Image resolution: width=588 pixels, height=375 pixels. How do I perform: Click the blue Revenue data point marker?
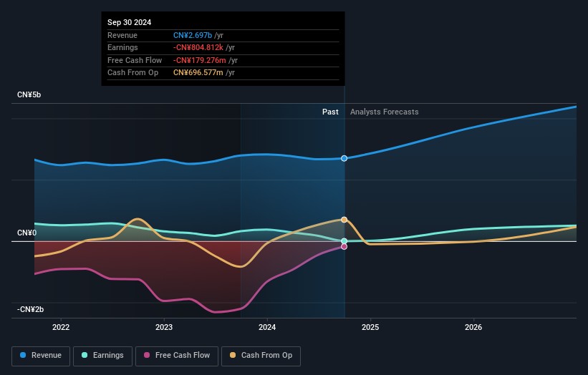pyautogui.click(x=344, y=158)
